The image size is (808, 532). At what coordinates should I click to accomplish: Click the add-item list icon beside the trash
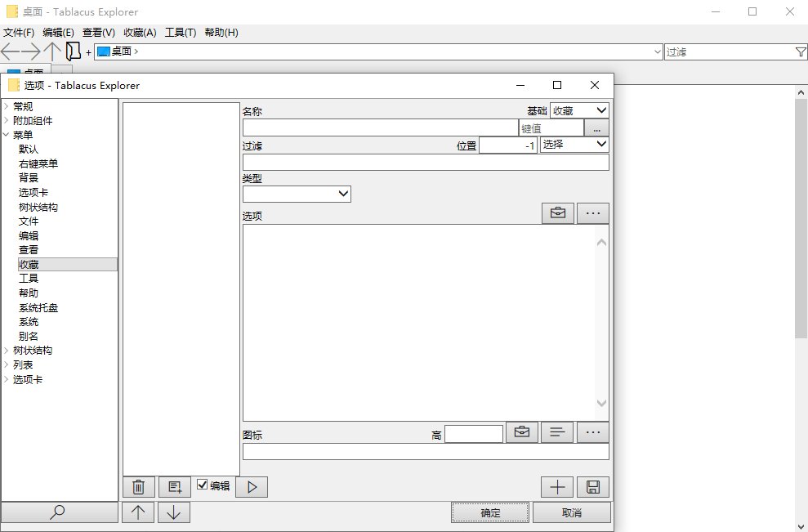pos(175,486)
